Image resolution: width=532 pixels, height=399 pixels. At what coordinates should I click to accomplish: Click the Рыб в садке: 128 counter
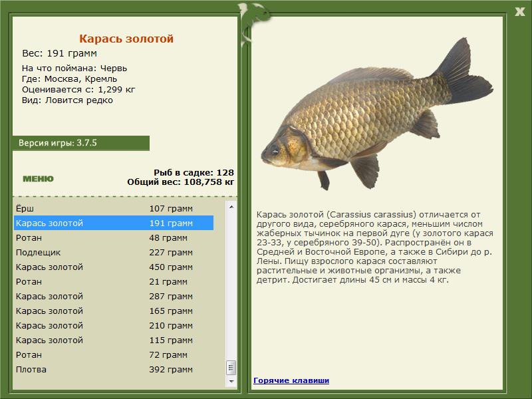pyautogui.click(x=194, y=172)
